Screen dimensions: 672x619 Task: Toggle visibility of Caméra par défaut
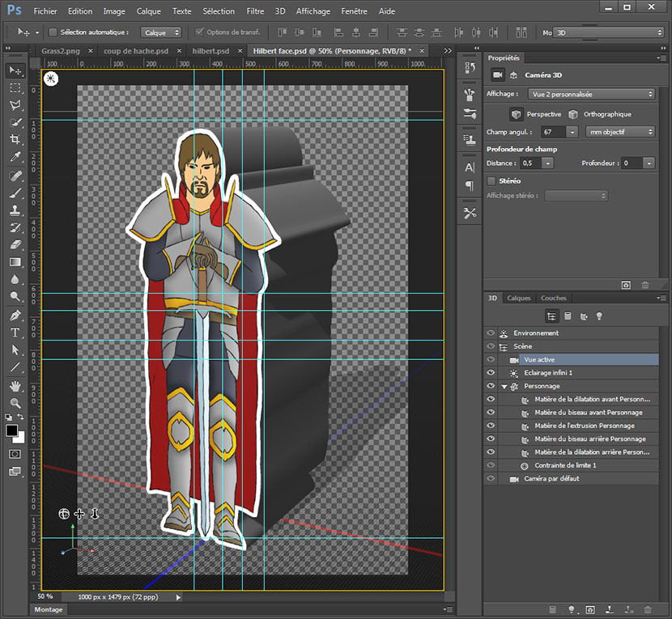coord(491,478)
